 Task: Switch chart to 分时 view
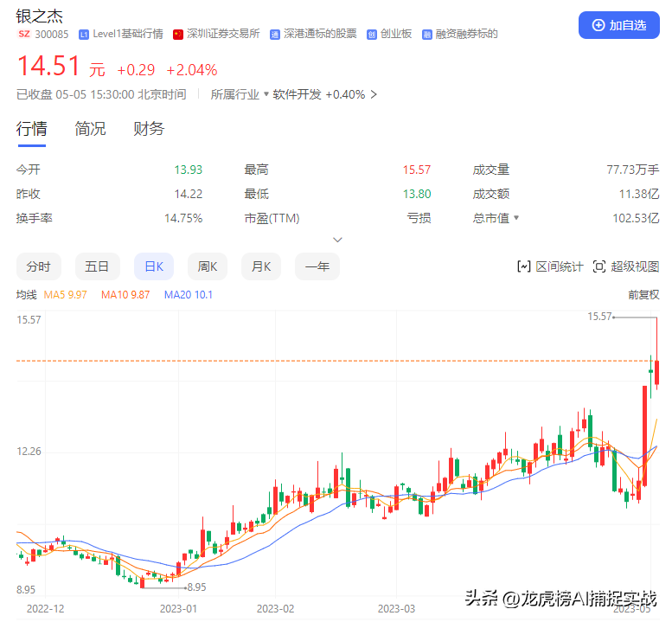tap(39, 266)
